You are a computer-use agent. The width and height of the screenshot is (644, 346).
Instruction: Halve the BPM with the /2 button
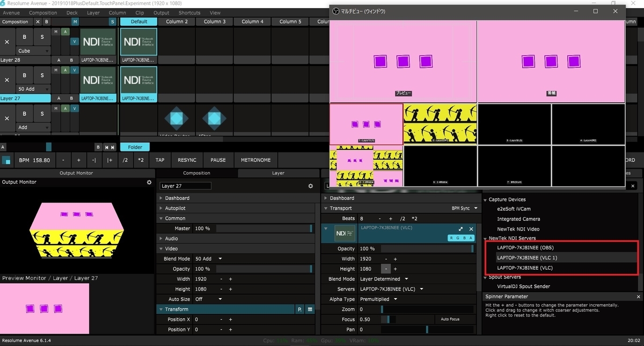pyautogui.click(x=125, y=160)
